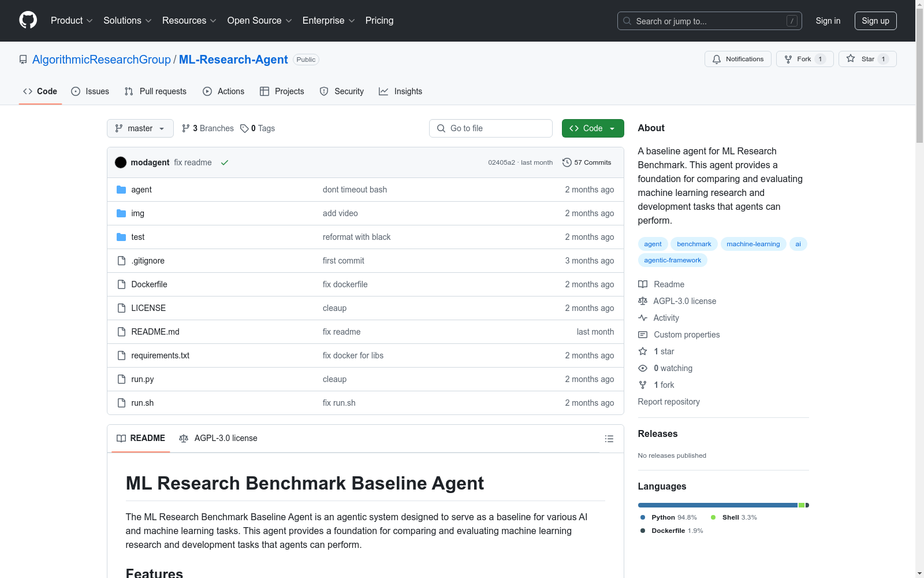Open the 'reformat with black' commit message
Viewport: 924px width, 578px height.
coord(356,237)
